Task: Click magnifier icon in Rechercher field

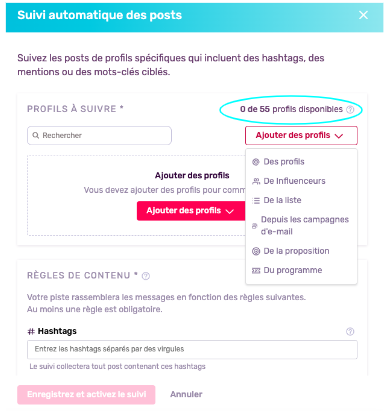Action: [35, 136]
